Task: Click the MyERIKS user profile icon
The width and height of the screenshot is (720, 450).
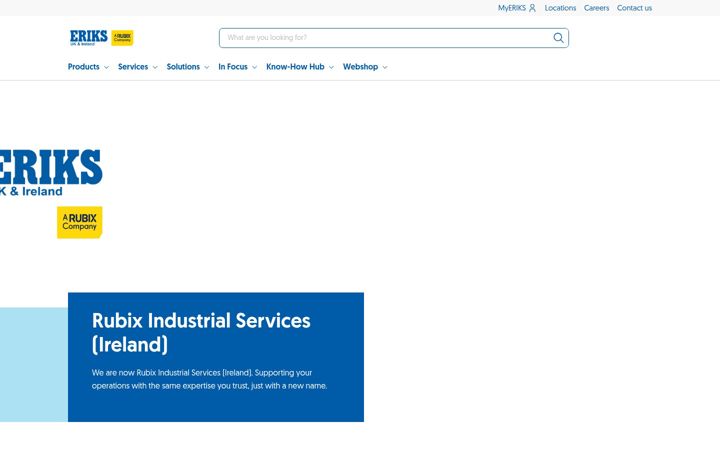Action: click(532, 8)
